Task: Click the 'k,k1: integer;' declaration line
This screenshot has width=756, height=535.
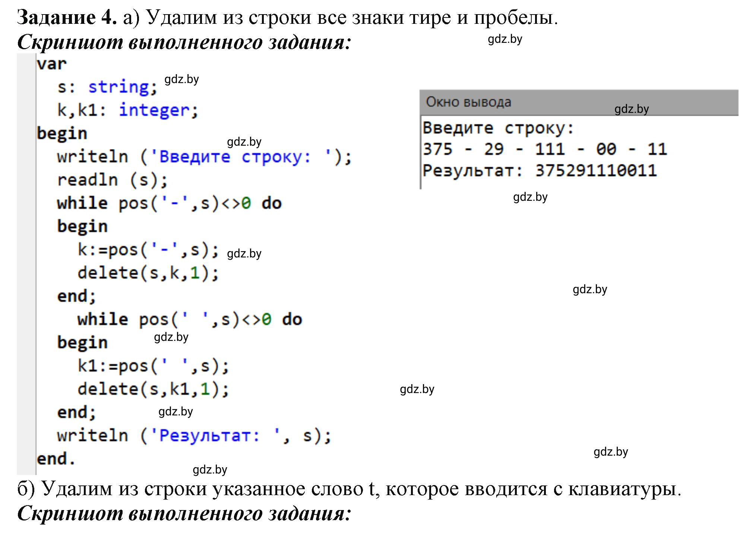Action: 128,110
